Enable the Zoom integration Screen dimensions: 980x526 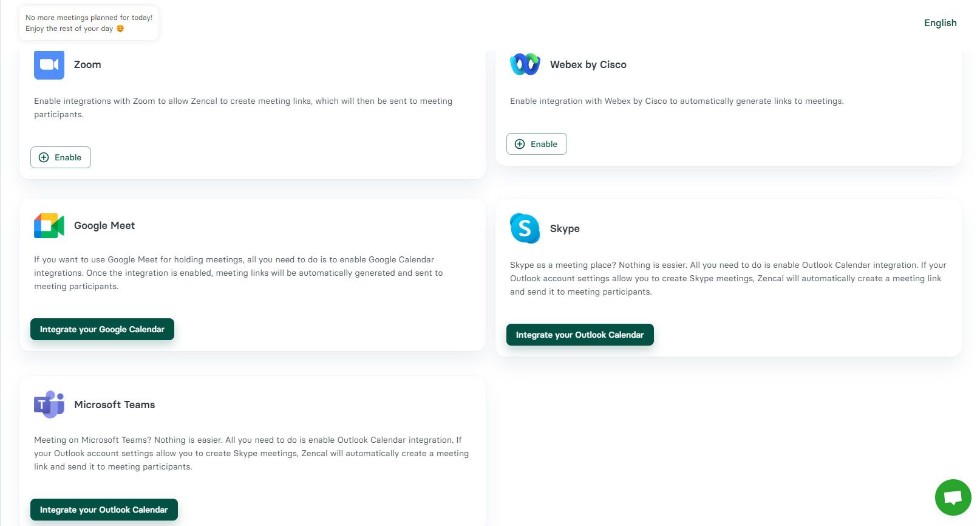click(61, 157)
